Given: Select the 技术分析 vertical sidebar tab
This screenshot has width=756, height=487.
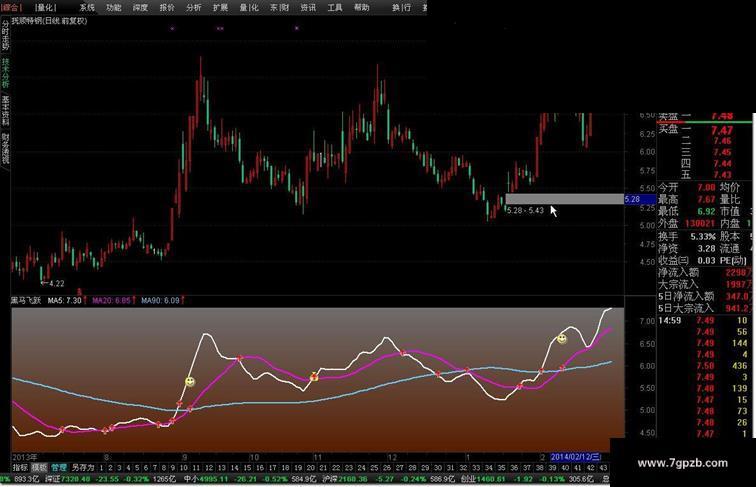Looking at the screenshot, I should click(x=5, y=73).
